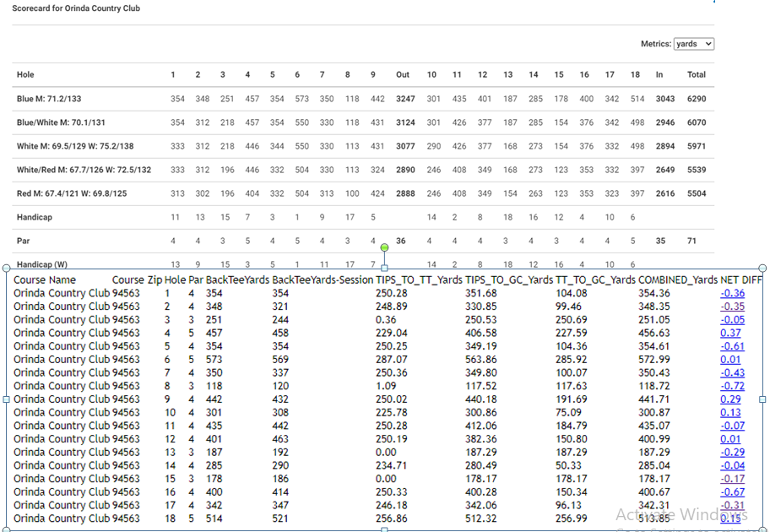Click COMBINED_Yards value 572.99 for hole 6
The height and width of the screenshot is (532, 770).
(x=654, y=360)
